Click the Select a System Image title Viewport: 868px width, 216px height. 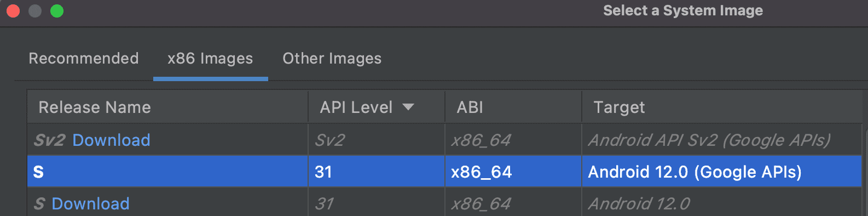click(683, 10)
